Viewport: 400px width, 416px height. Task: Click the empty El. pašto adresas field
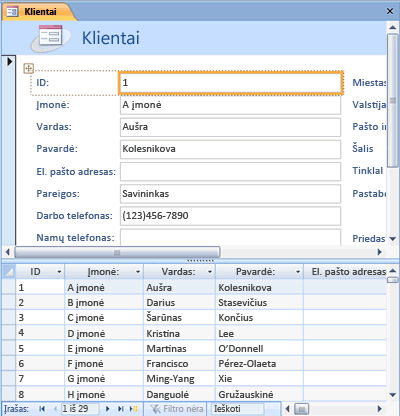(x=230, y=172)
